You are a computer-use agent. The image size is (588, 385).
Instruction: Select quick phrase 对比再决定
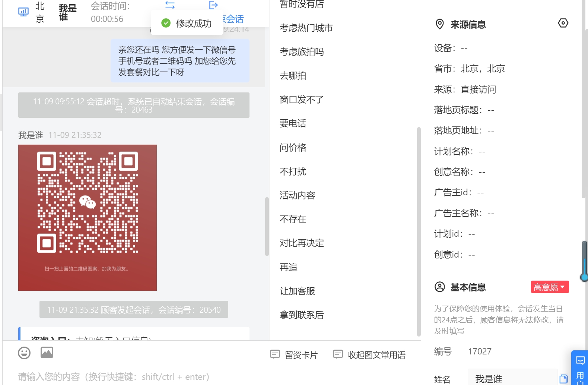click(302, 243)
